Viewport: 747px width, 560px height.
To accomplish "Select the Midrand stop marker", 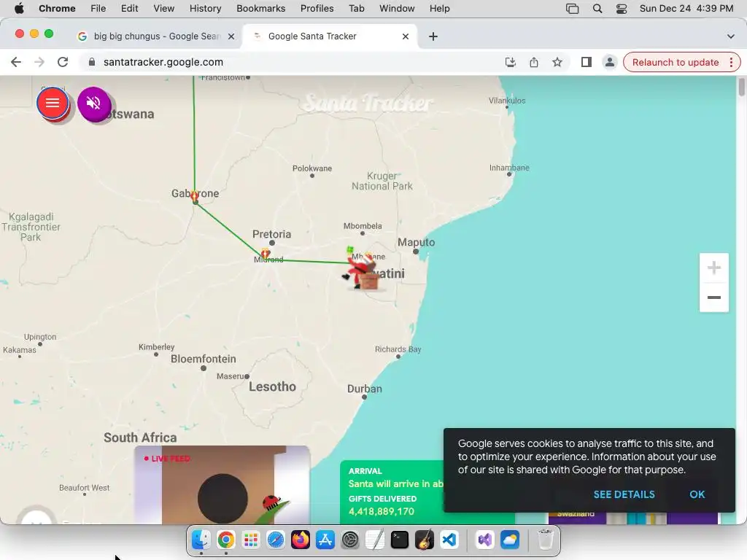I will pyautogui.click(x=266, y=253).
